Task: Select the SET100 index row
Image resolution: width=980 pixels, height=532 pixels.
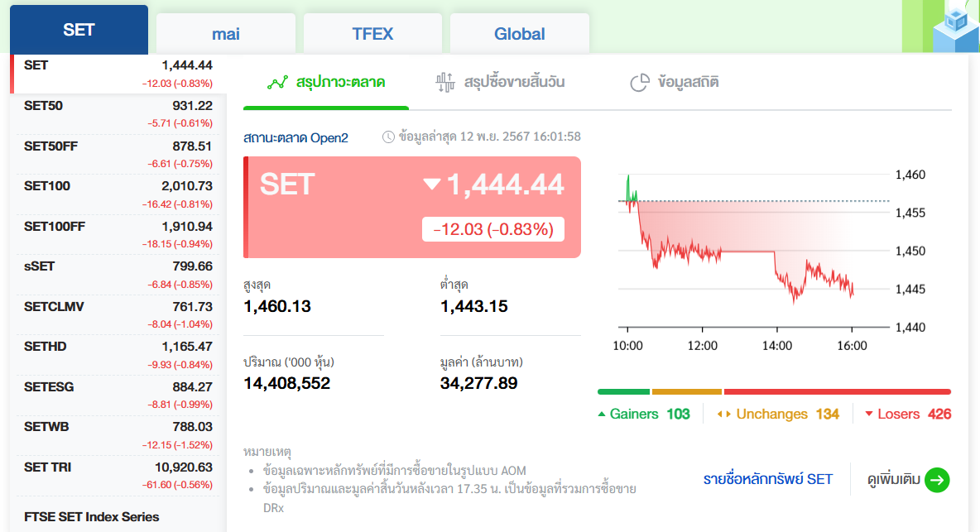Action: pyautogui.click(x=118, y=194)
